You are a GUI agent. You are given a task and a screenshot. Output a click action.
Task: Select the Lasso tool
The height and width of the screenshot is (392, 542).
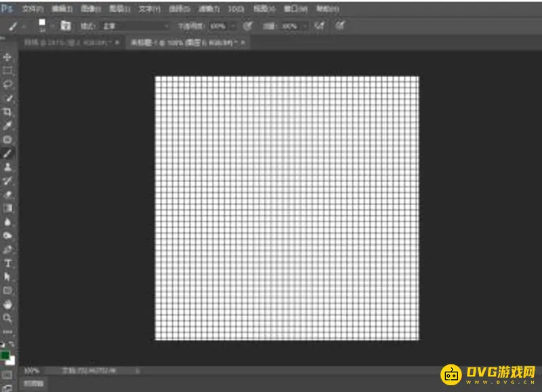click(7, 84)
